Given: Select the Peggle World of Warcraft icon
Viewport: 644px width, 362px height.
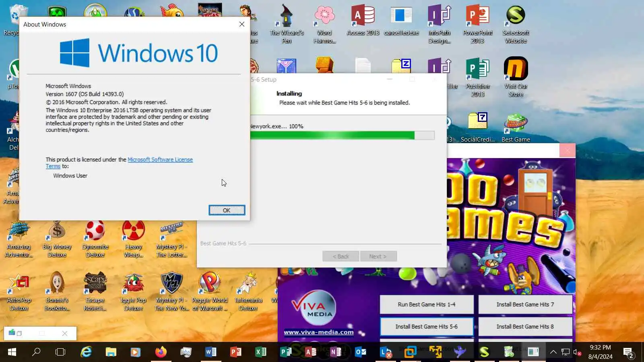Looking at the screenshot, I should (x=210, y=292).
